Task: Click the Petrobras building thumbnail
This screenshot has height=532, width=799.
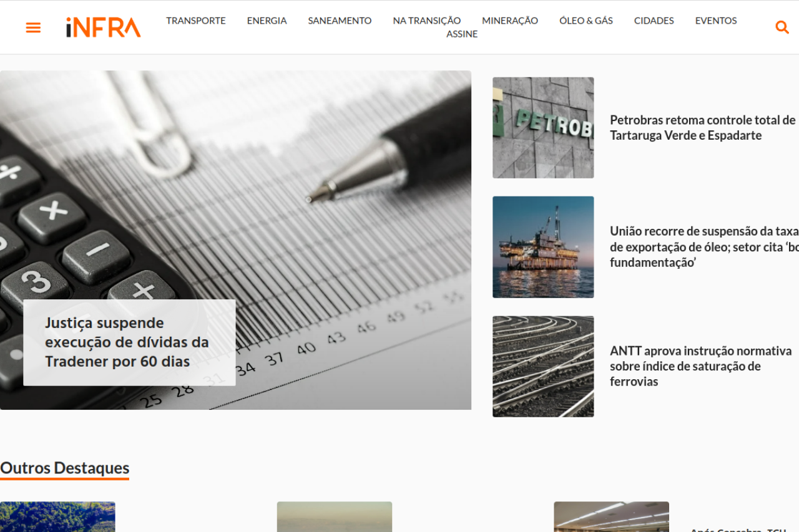Action: pos(543,128)
